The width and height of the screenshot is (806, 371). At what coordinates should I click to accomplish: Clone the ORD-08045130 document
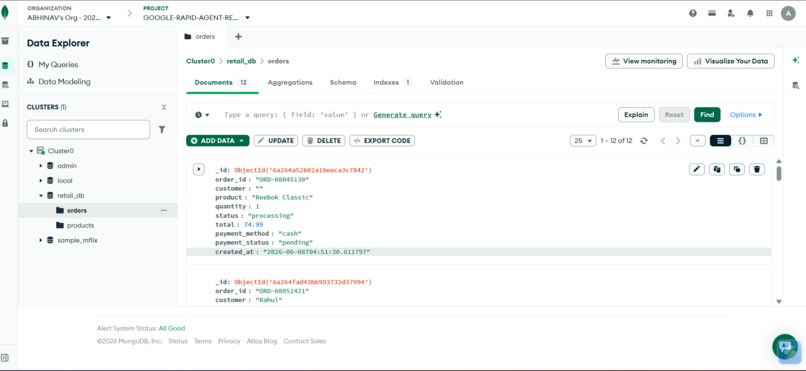(737, 169)
